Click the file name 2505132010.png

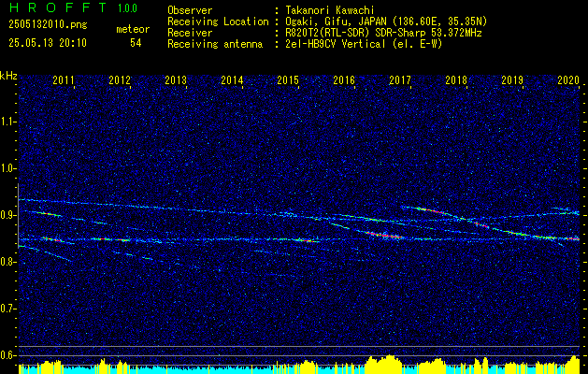(x=48, y=24)
